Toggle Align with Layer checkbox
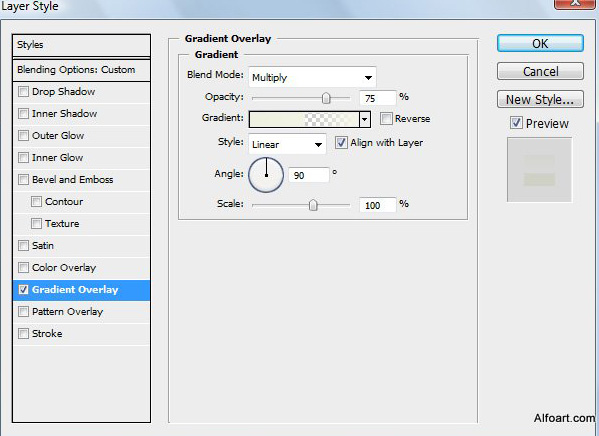This screenshot has height=436, width=599. tap(341, 143)
